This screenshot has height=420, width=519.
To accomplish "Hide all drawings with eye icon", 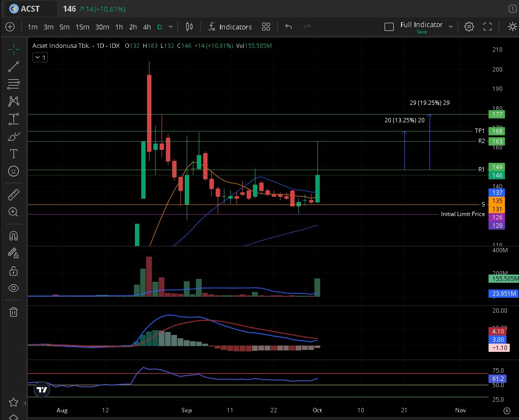I will pyautogui.click(x=14, y=288).
